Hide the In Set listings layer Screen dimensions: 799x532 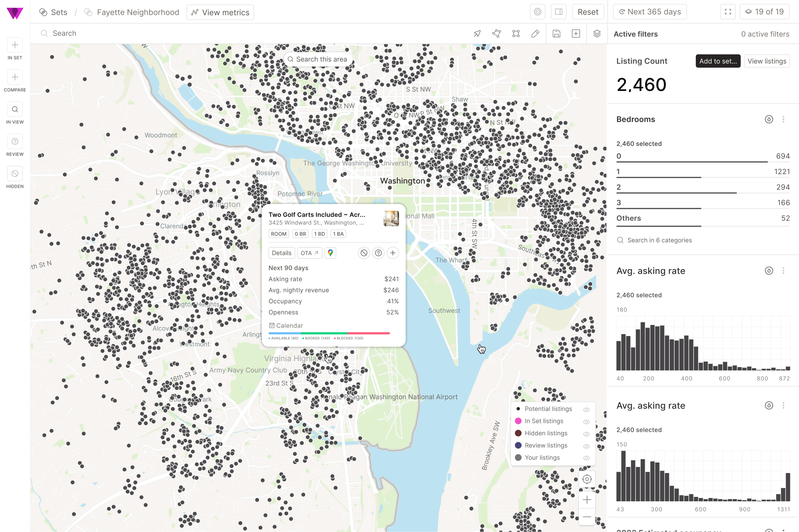coord(586,421)
